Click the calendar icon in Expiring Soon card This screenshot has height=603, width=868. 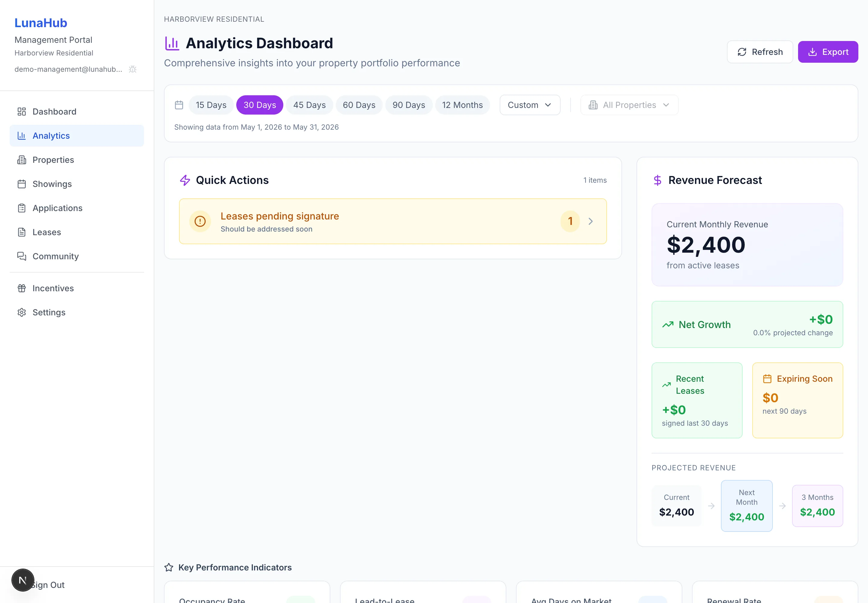pyautogui.click(x=767, y=379)
